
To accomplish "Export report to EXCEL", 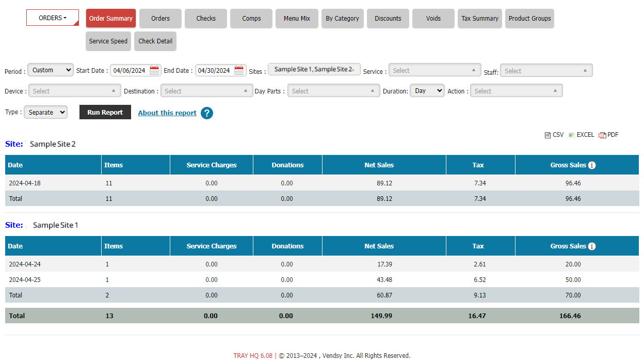I will click(581, 135).
